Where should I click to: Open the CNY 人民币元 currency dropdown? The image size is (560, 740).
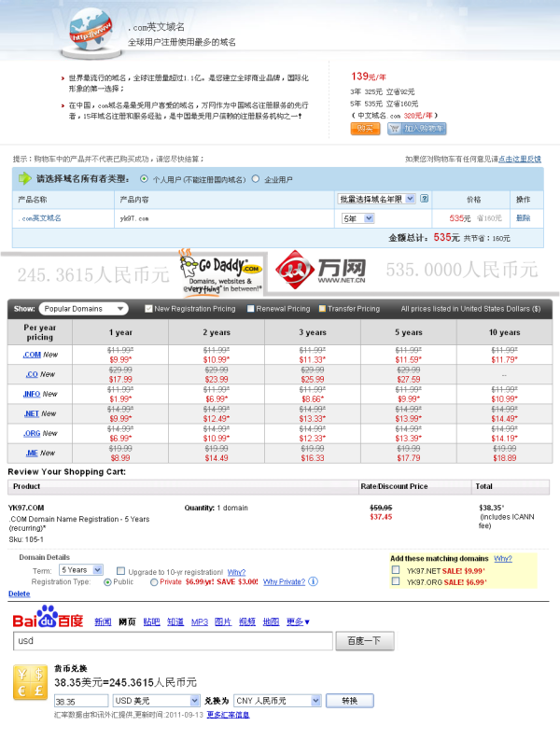click(x=277, y=701)
